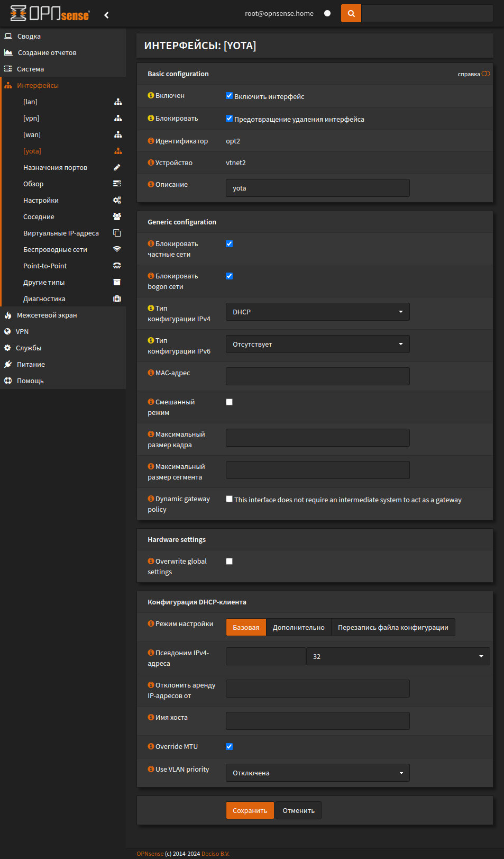504x859 pixels.
Task: Enable Смешанный режим checkbox
Action: [x=229, y=402]
